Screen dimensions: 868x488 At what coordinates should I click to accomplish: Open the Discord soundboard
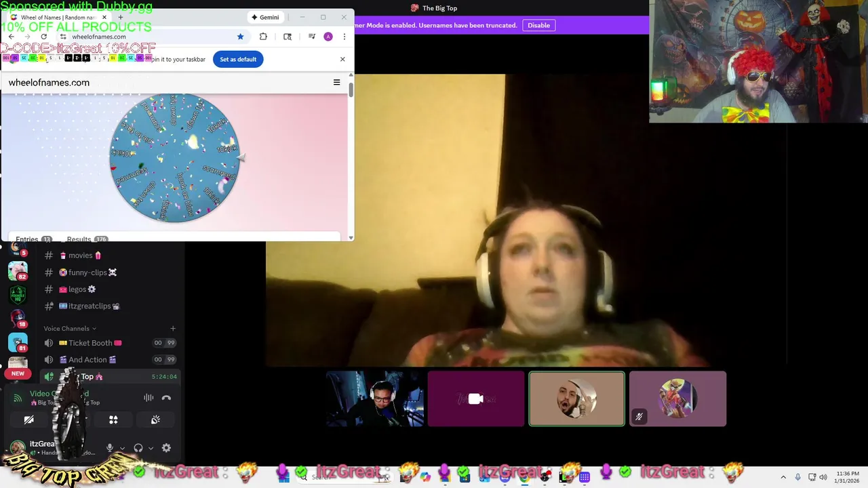tap(155, 420)
